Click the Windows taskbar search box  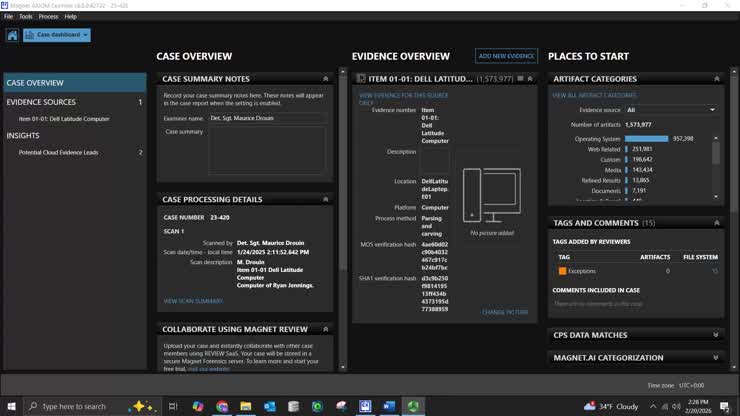point(92,406)
